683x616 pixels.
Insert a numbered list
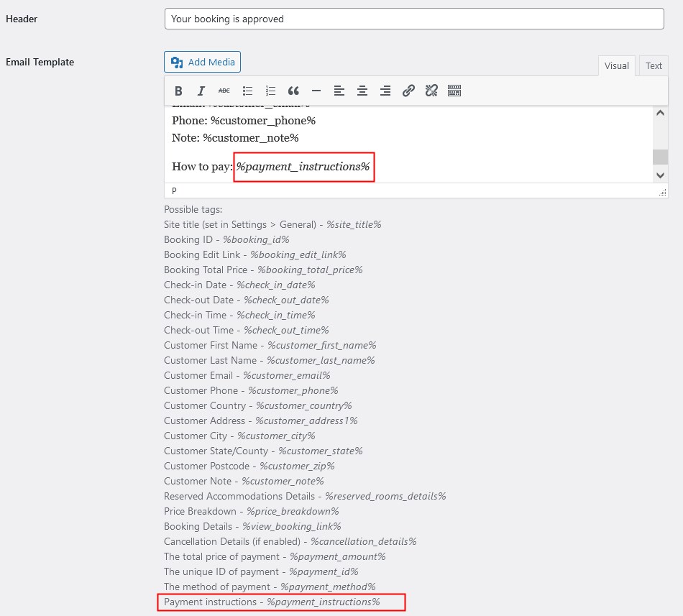(270, 91)
